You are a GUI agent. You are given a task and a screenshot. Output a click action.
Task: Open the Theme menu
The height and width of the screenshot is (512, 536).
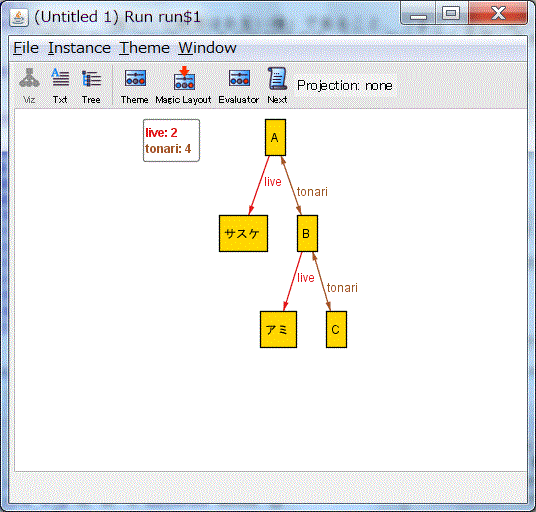point(144,48)
